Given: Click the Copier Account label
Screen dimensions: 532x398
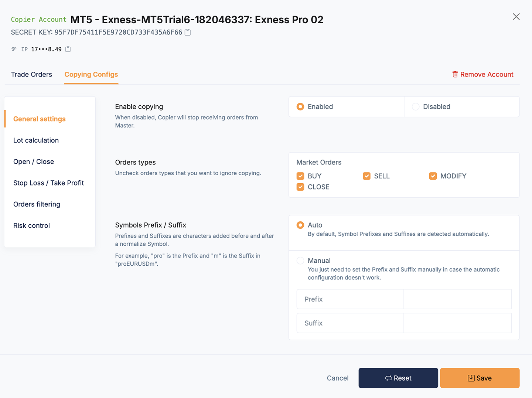Looking at the screenshot, I should [x=38, y=20].
